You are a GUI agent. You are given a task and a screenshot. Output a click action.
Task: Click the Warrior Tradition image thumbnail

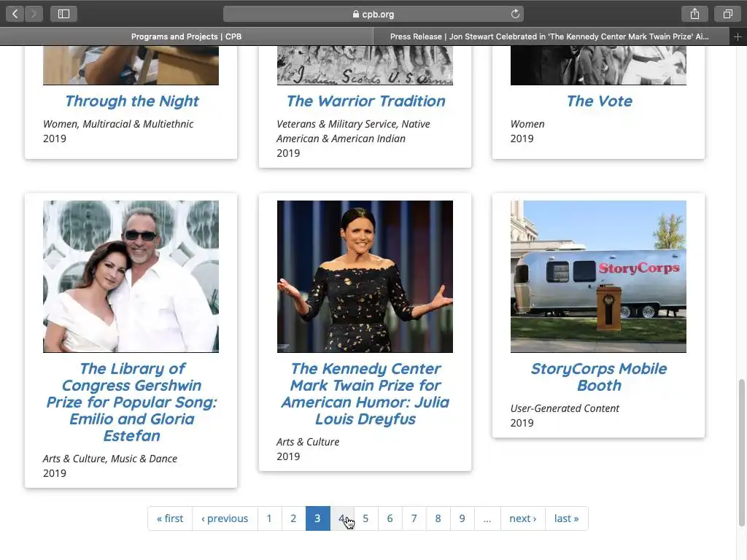tap(365, 66)
